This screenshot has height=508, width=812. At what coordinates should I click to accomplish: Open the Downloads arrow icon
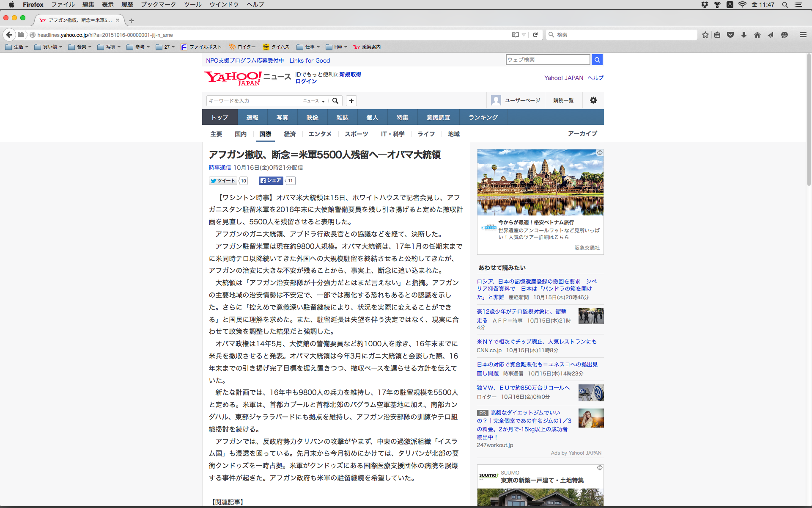click(743, 35)
